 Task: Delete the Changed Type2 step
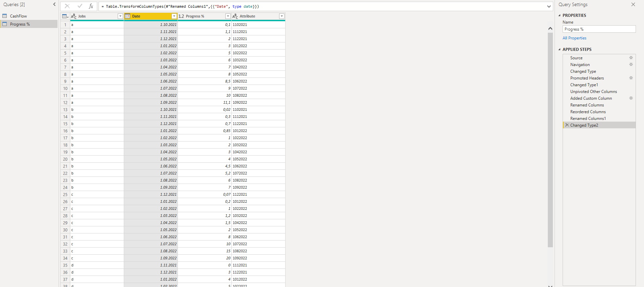click(567, 125)
